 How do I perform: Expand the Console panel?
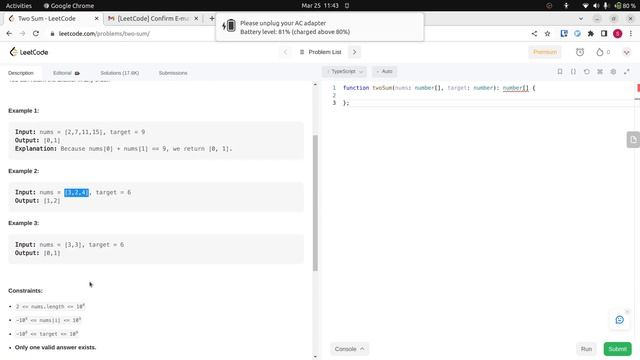[349, 349]
